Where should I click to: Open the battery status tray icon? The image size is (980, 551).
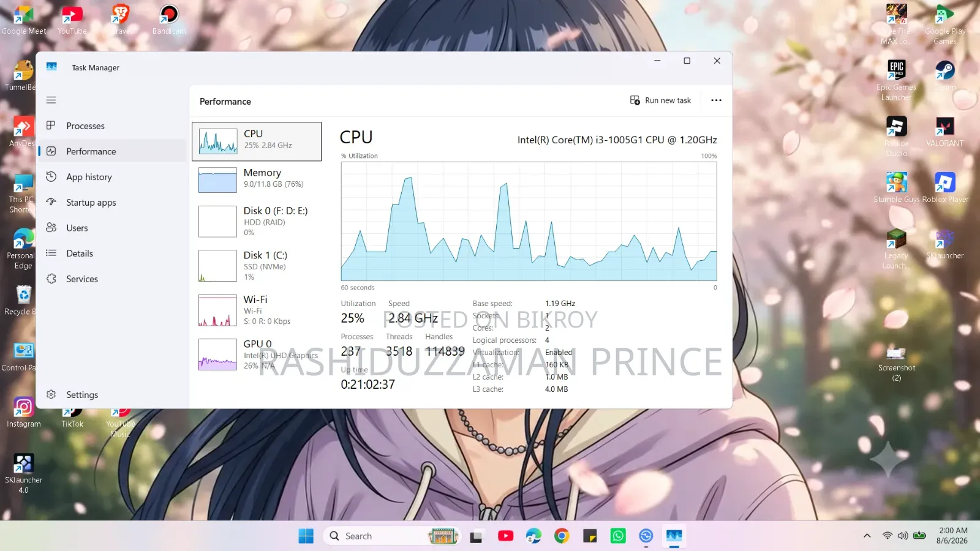pyautogui.click(x=919, y=536)
